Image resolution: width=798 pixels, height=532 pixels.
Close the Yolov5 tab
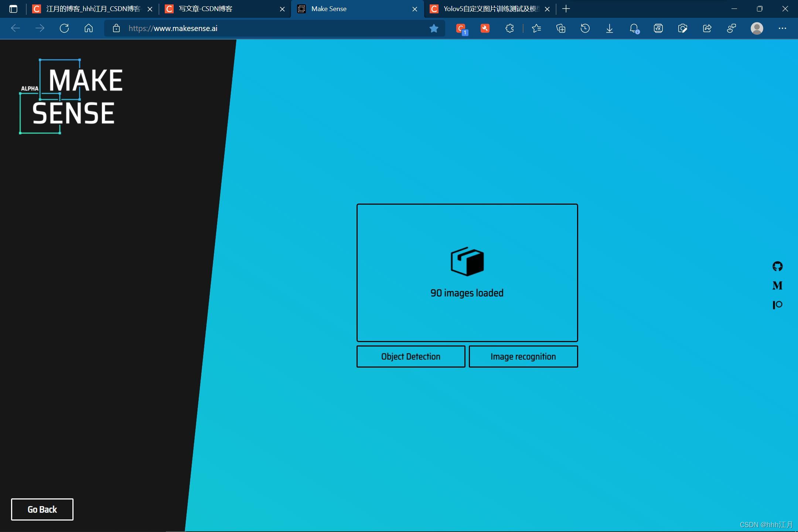click(547, 9)
